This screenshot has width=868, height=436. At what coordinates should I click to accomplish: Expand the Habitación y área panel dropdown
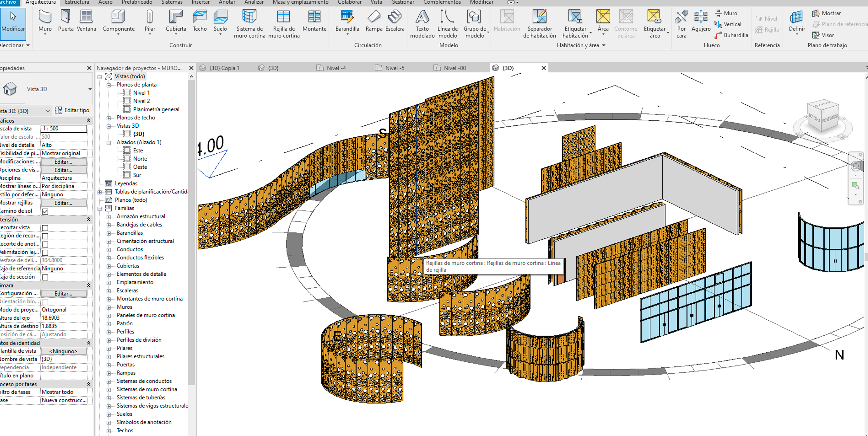[x=604, y=45]
